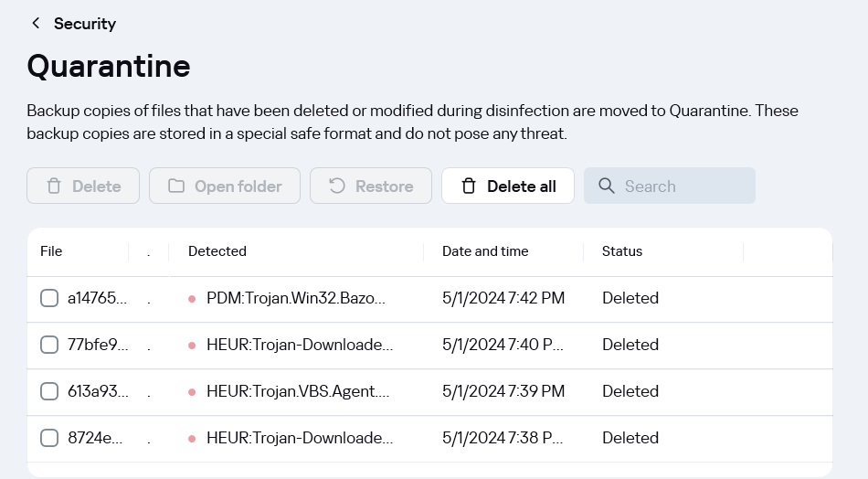Toggle the checkbox for file 8724e
Viewport: 868px width, 479px height.
click(x=49, y=438)
